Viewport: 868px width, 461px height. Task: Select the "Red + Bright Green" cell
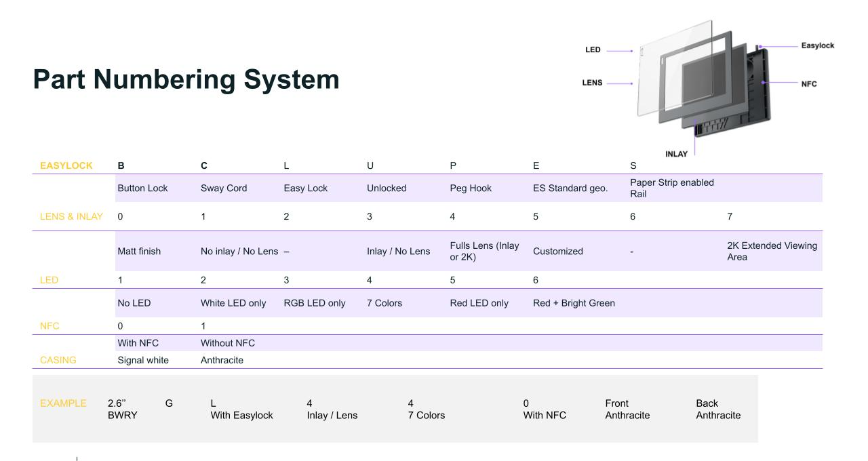tap(574, 303)
